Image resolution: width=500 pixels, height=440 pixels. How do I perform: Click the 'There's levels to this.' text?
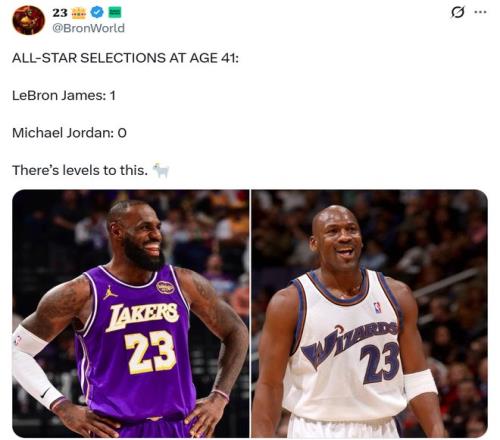80,170
